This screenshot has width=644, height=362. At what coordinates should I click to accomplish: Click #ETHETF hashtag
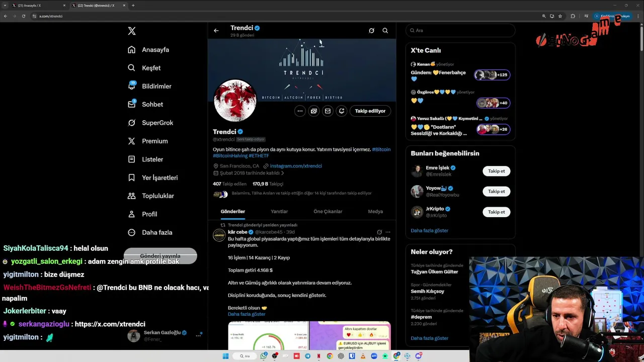click(x=259, y=156)
